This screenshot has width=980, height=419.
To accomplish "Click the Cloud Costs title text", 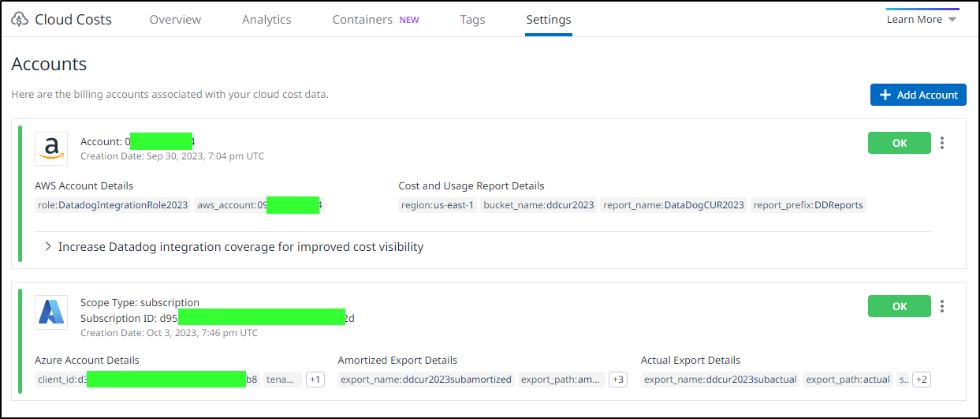I will [x=73, y=20].
